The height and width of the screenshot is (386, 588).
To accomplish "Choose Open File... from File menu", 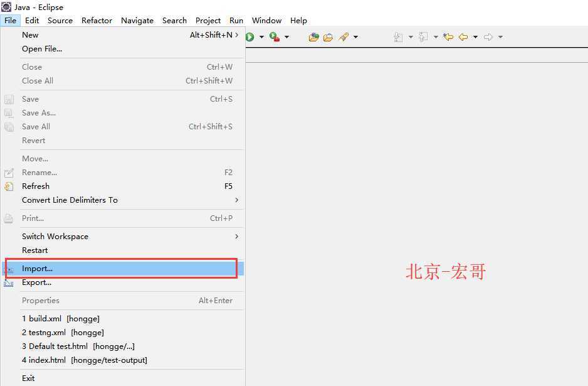I will click(x=123, y=49).
